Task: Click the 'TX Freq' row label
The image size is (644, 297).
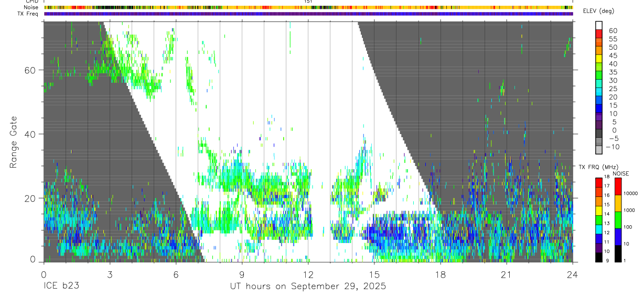Action: [29, 14]
